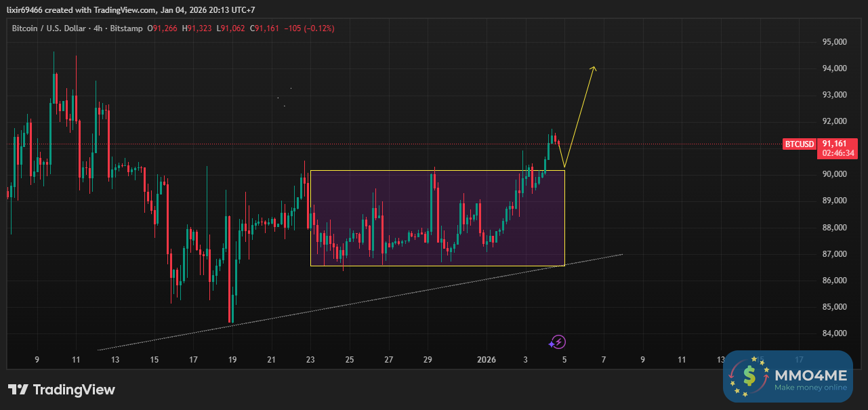868x410 pixels.
Task: Click the 84,000 price axis label
Action: pos(834,333)
